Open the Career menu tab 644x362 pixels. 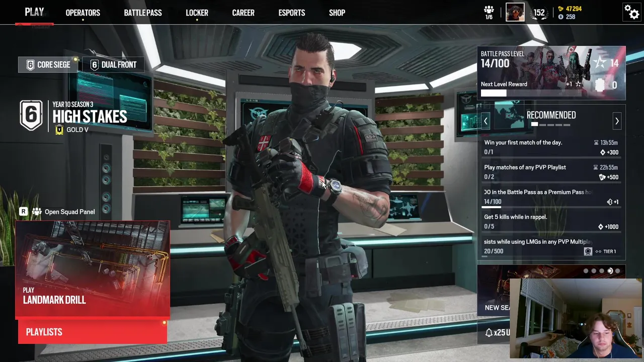coord(243,13)
